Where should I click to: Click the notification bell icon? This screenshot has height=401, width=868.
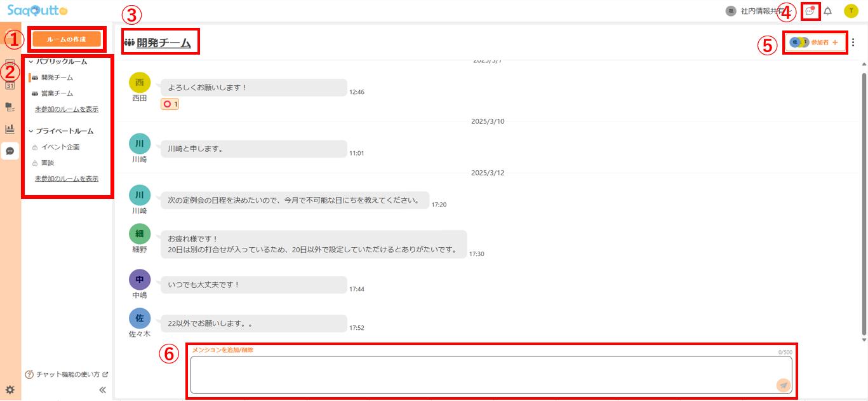827,11
